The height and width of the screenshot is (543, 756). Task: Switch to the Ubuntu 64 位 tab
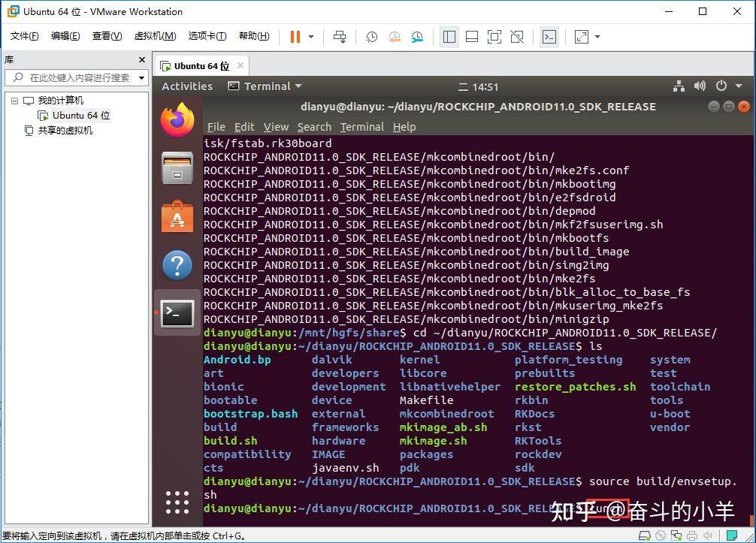(199, 65)
